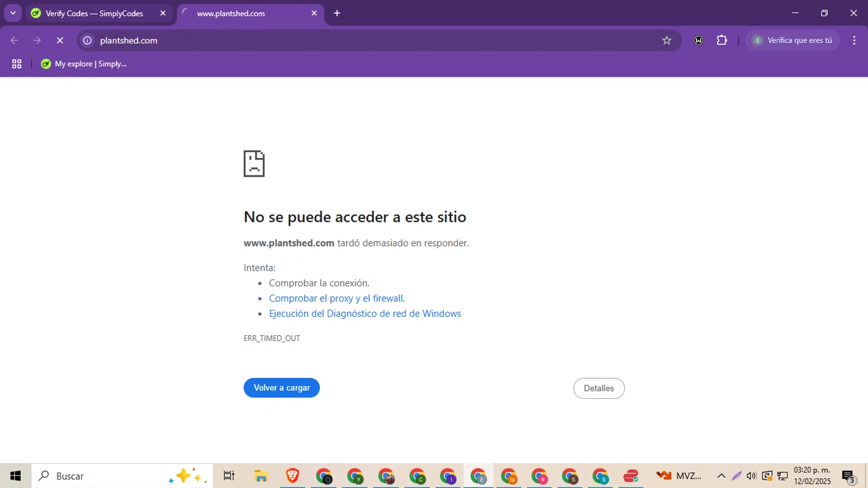This screenshot has height=488, width=868.
Task: Open the round extension icon beside Extensions
Action: tap(699, 41)
